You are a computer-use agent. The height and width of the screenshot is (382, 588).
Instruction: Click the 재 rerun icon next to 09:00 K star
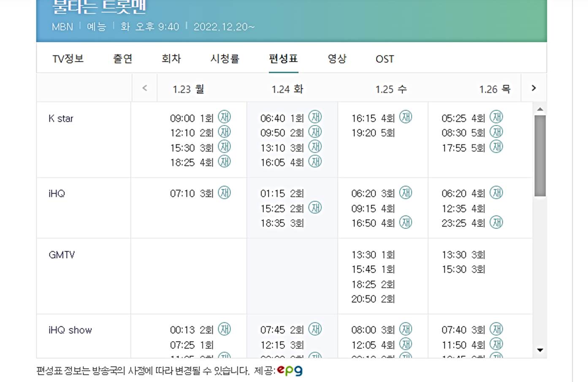(x=225, y=117)
